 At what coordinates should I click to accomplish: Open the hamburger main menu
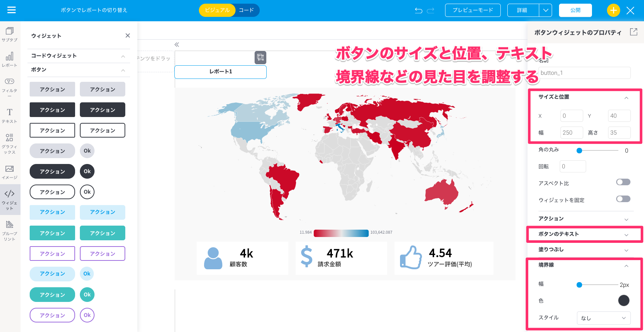coord(11,10)
